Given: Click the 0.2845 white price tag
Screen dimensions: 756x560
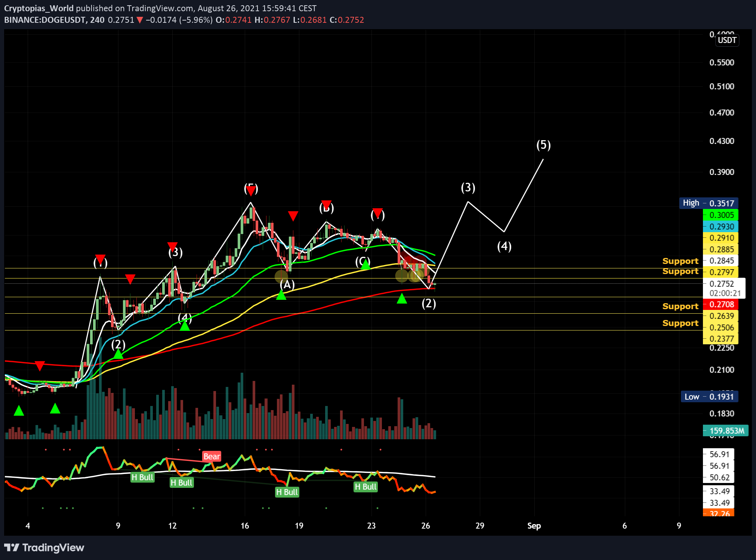Looking at the screenshot, I should click(x=721, y=261).
